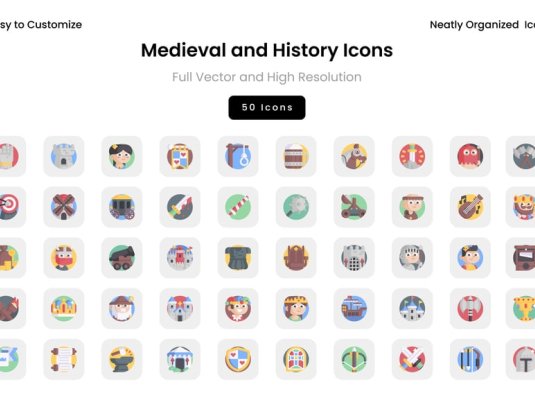Pick the knight in helmet icon

point(412,258)
